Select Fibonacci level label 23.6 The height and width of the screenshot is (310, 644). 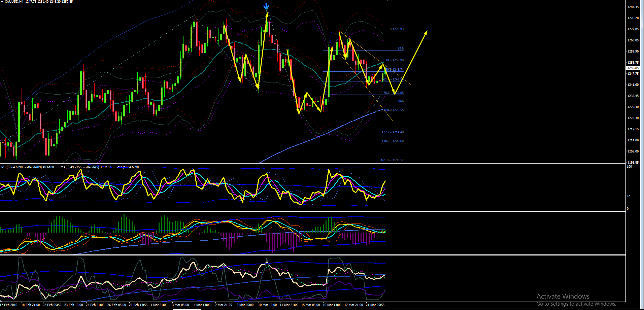400,48
